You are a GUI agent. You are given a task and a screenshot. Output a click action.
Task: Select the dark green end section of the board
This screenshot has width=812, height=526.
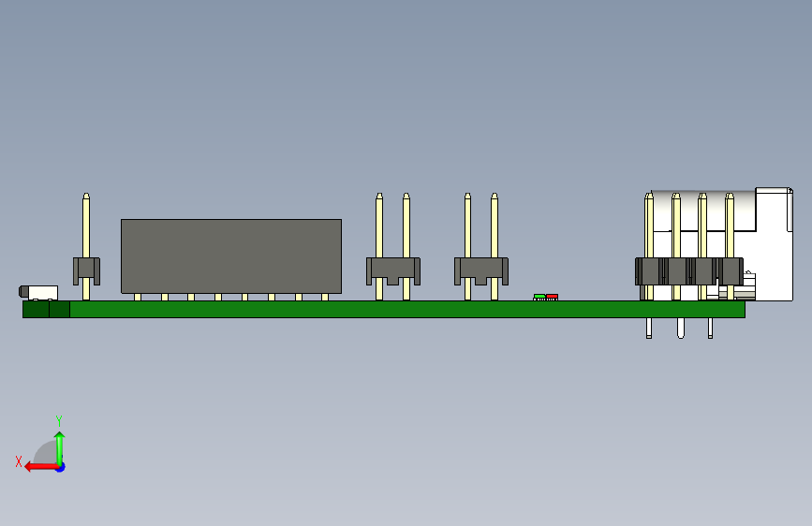tap(46, 309)
